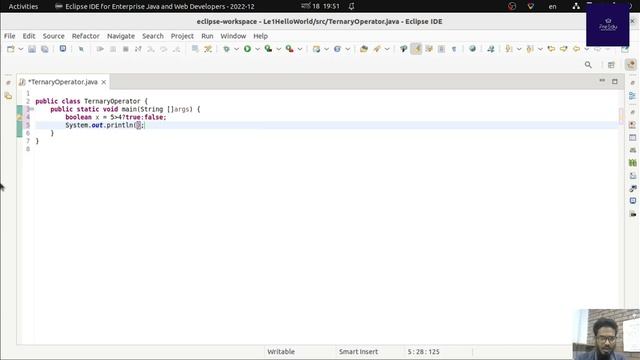Toggle Skip All Breakpoints
640x360 pixels.
81,49
